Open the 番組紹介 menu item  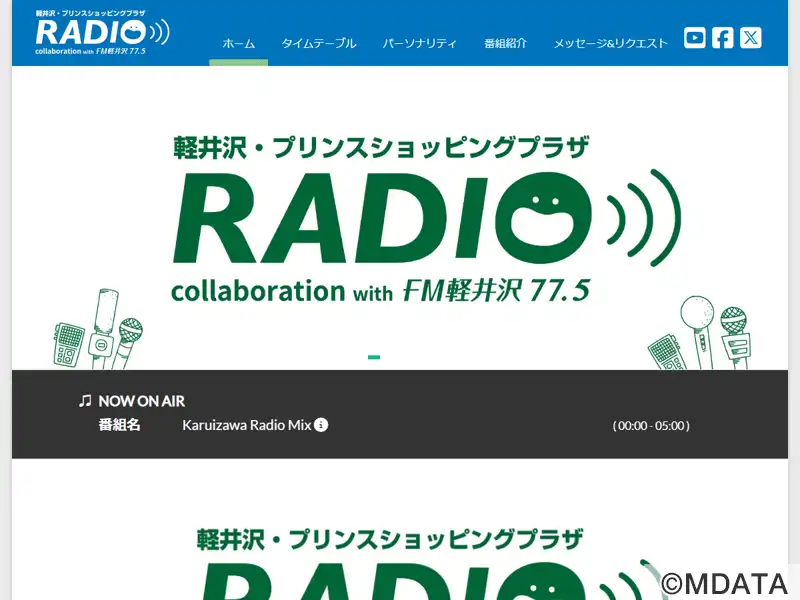coord(505,43)
